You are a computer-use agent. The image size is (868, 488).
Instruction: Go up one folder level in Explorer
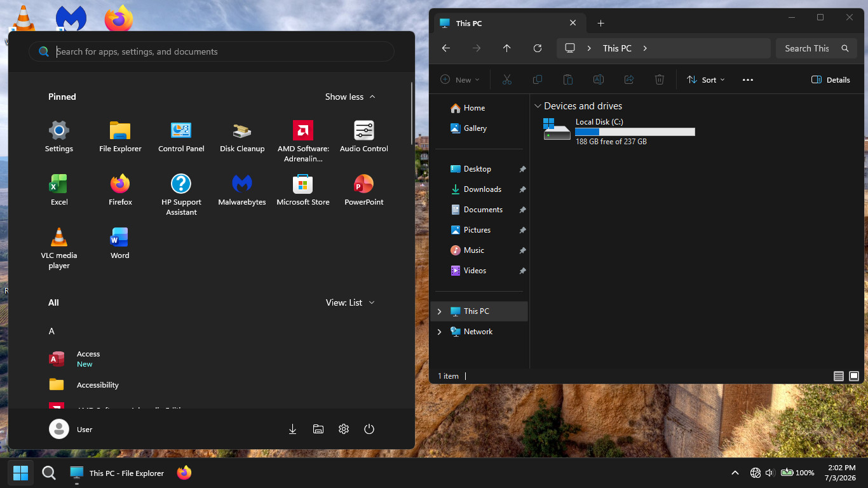point(506,48)
